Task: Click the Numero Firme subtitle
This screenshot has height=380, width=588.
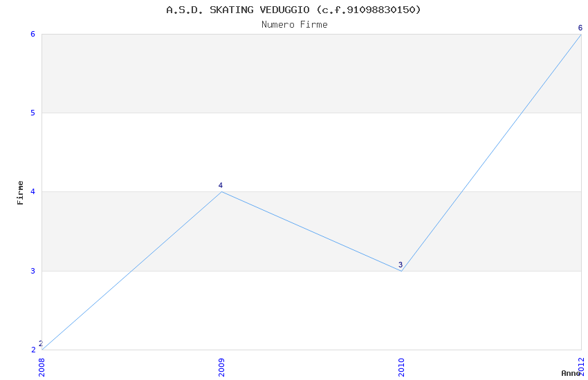Action: click(294, 25)
